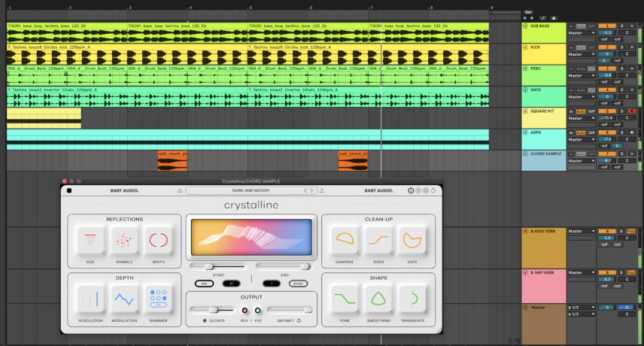
Task: Click the Width control icon
Action: point(158,240)
